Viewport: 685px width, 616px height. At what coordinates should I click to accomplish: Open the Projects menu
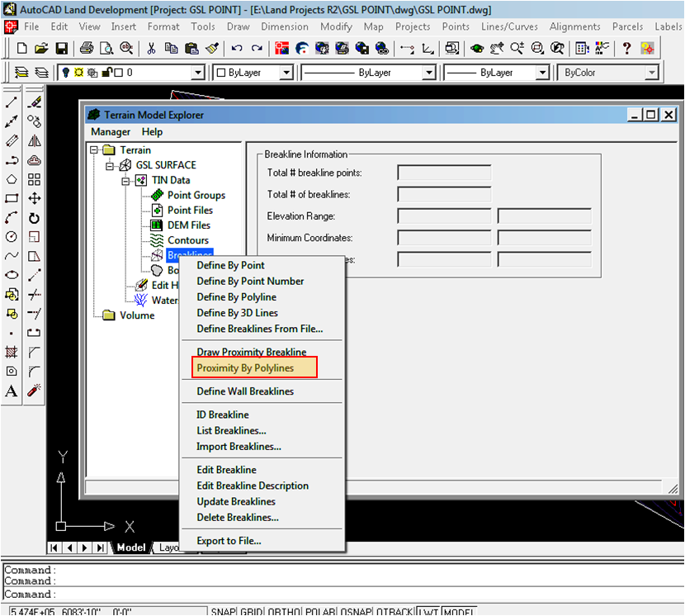click(x=413, y=26)
